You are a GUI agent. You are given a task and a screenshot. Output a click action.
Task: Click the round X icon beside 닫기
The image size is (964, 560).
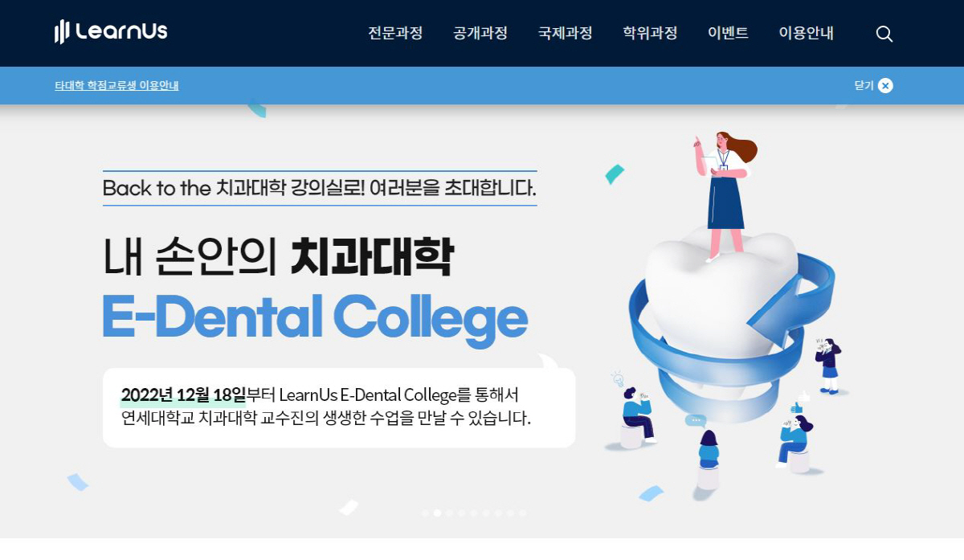tap(885, 85)
